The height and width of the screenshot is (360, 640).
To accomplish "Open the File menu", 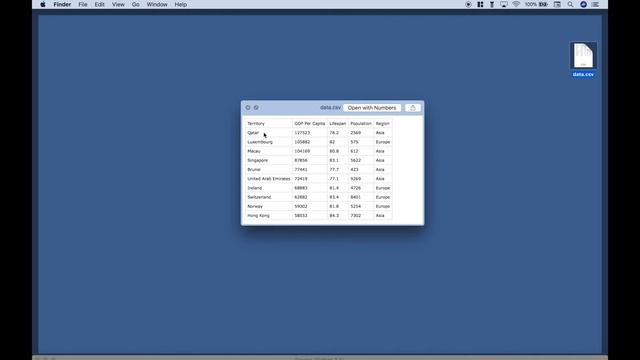I will [83, 4].
